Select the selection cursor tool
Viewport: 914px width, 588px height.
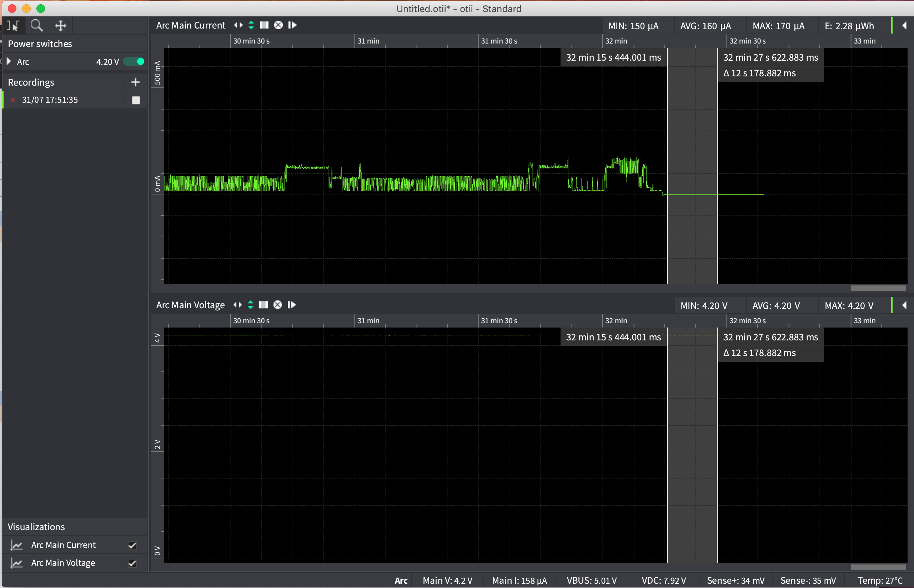[13, 26]
